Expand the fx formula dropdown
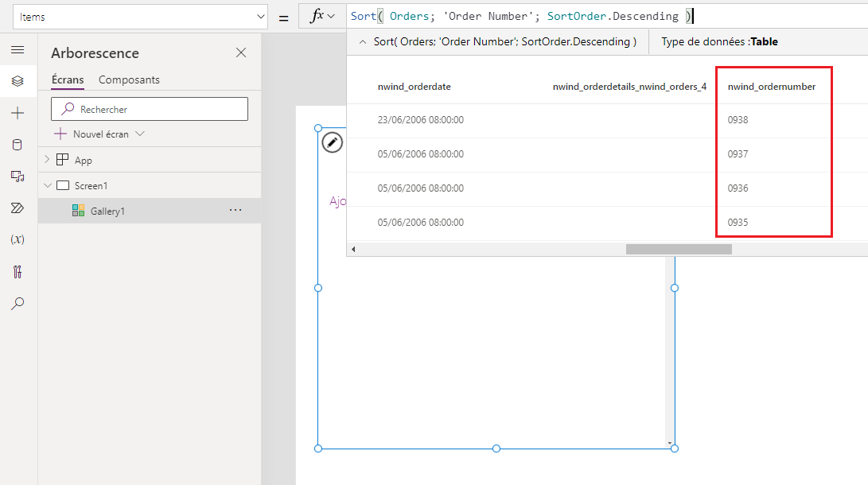The width and height of the screenshot is (868, 485). click(322, 16)
